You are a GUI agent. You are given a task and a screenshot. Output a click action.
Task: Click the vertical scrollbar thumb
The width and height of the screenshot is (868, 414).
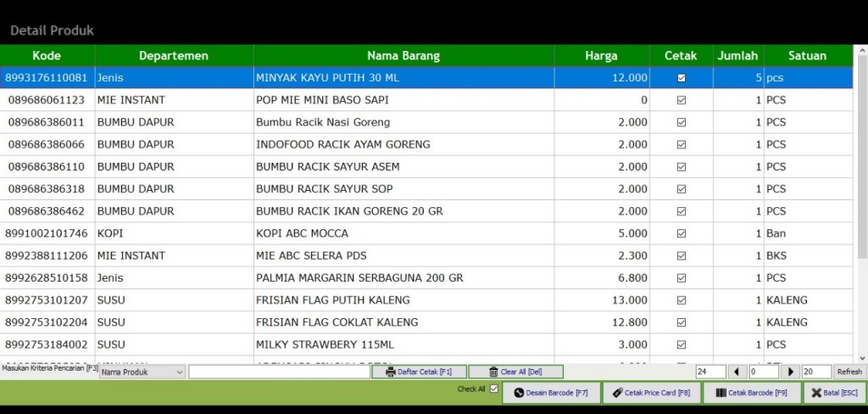coord(862,156)
